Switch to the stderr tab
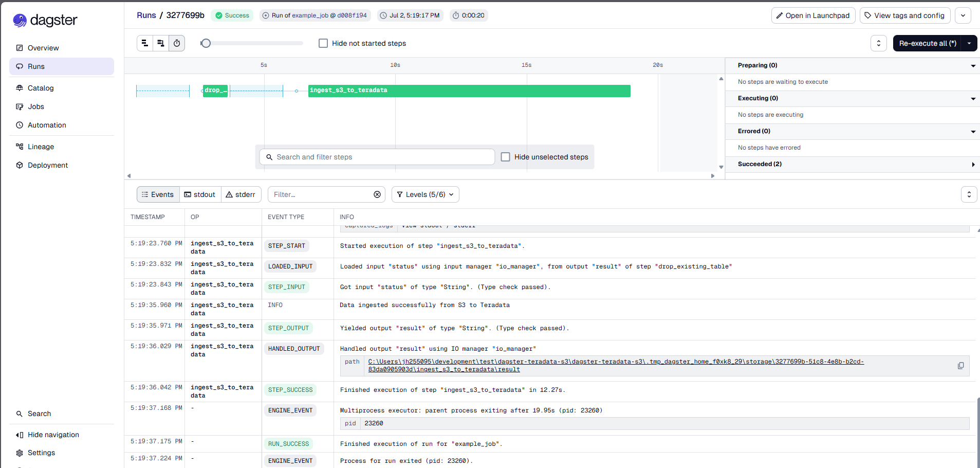980x468 pixels. [x=241, y=194]
